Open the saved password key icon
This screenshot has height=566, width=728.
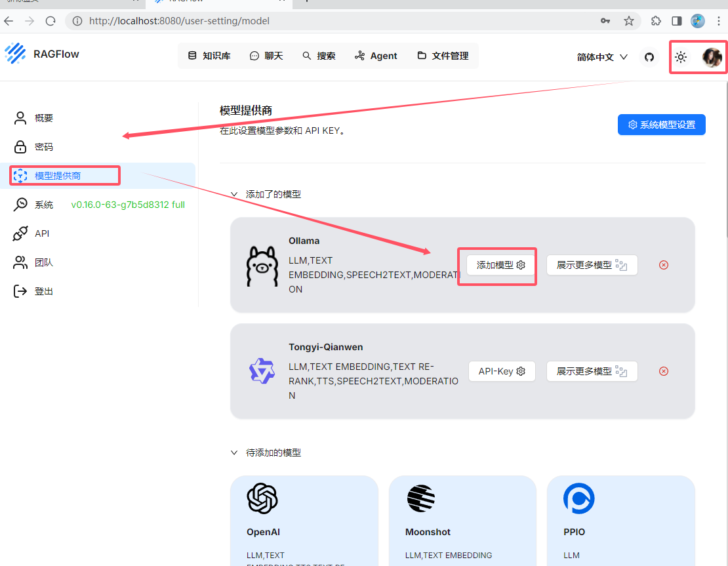coord(605,21)
